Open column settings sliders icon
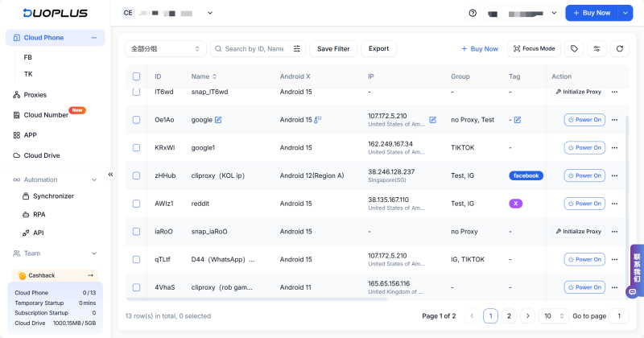The width and height of the screenshot is (644, 338). 597,49
